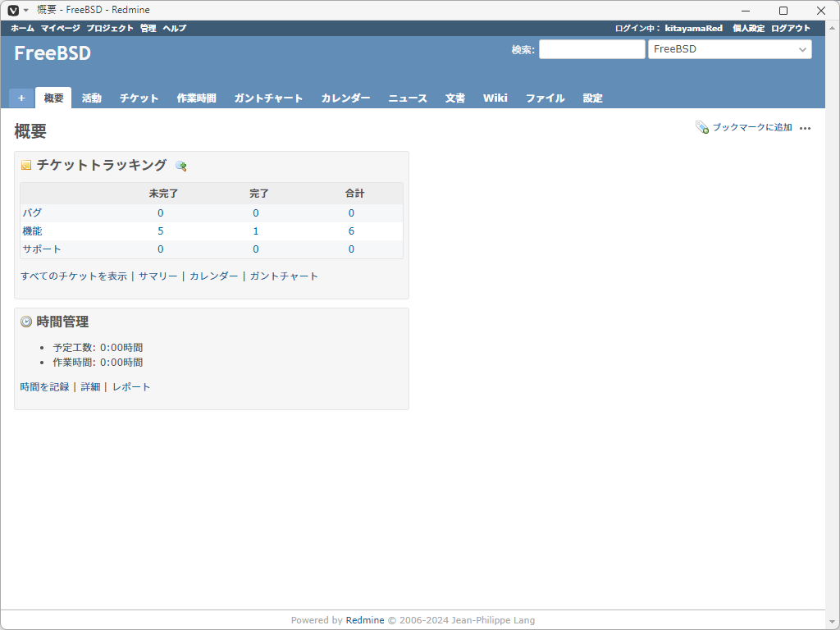The image size is (840, 630).
Task: Click the サポート open count 0
Action: pyautogui.click(x=160, y=249)
